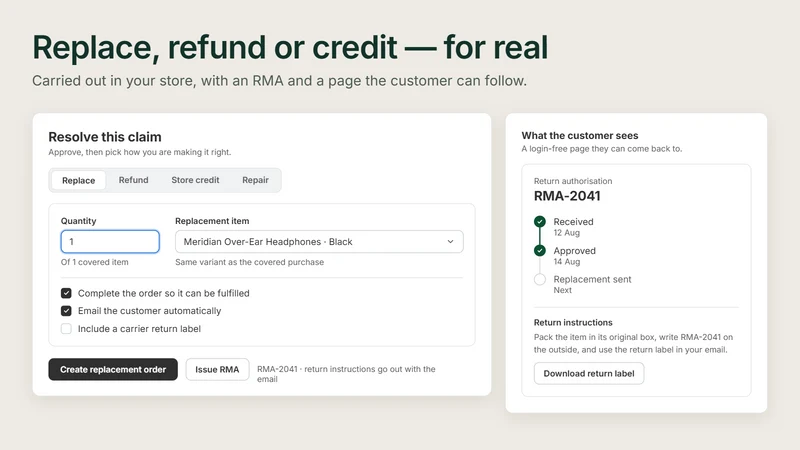The image size is (800, 450).
Task: Open the Repair tab
Action: (255, 180)
